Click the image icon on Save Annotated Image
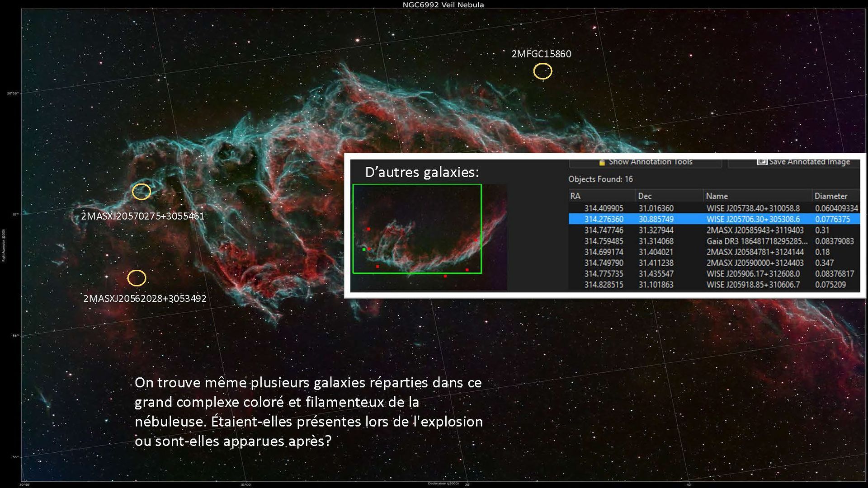Image resolution: width=868 pixels, height=488 pixels. 762,162
